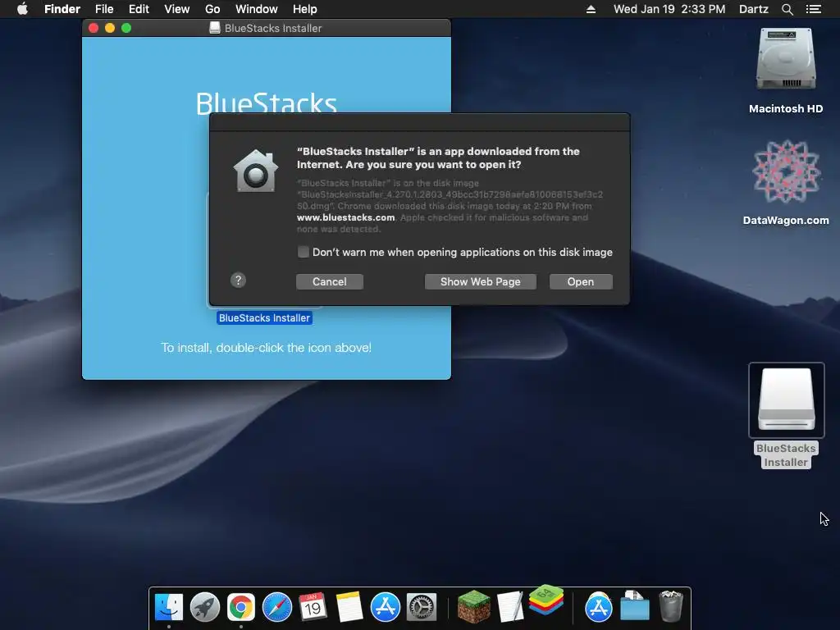Viewport: 840px width, 630px height.
Task: Open the Trash in the Dock
Action: [x=671, y=606]
